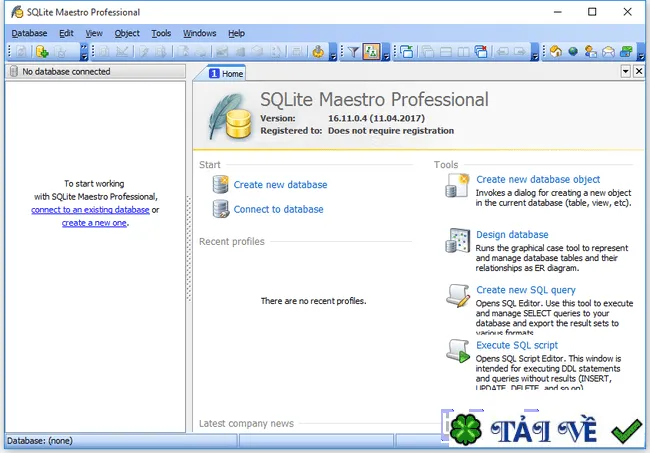Click the envelope mail toolbar icon
This screenshot has width=650, height=453.
click(x=608, y=52)
